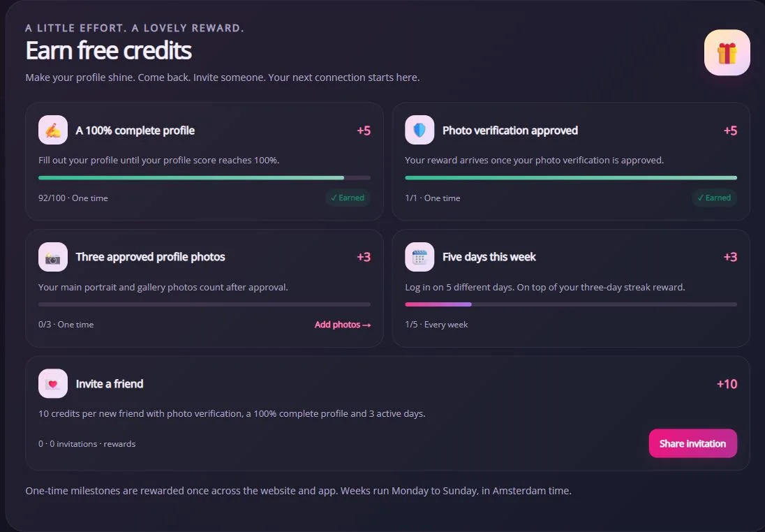Viewport: 765px width, 532px height.
Task: Click the Earned badge on photo verification card
Action: pos(714,198)
